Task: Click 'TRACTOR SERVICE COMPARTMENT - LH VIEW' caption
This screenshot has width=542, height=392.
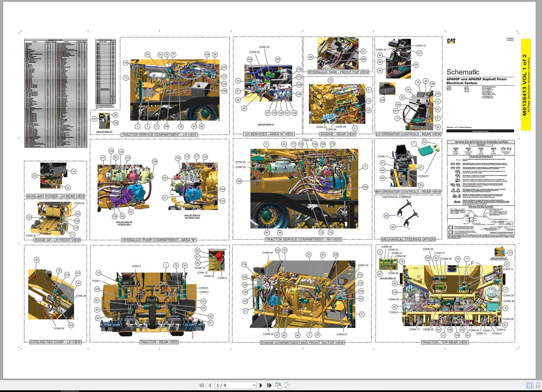Action: (x=159, y=135)
